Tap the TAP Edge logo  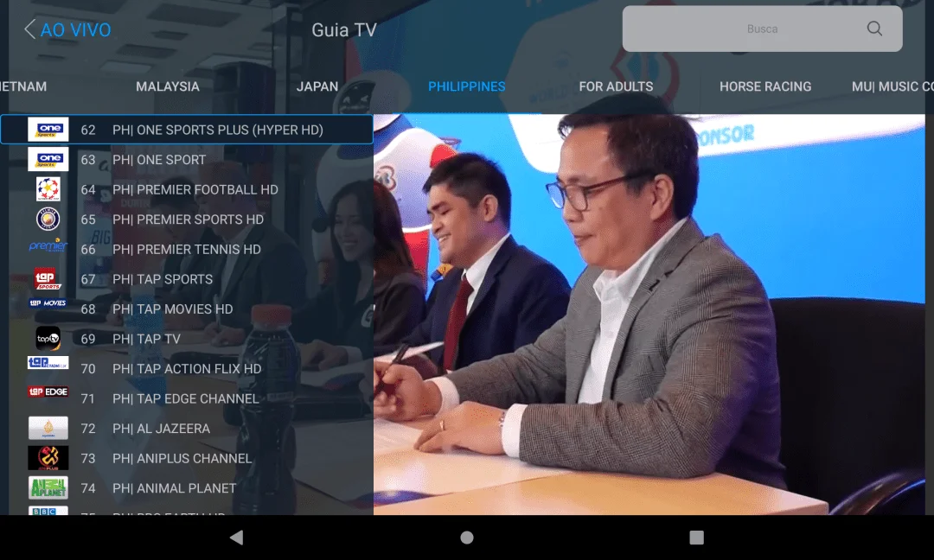pos(48,391)
